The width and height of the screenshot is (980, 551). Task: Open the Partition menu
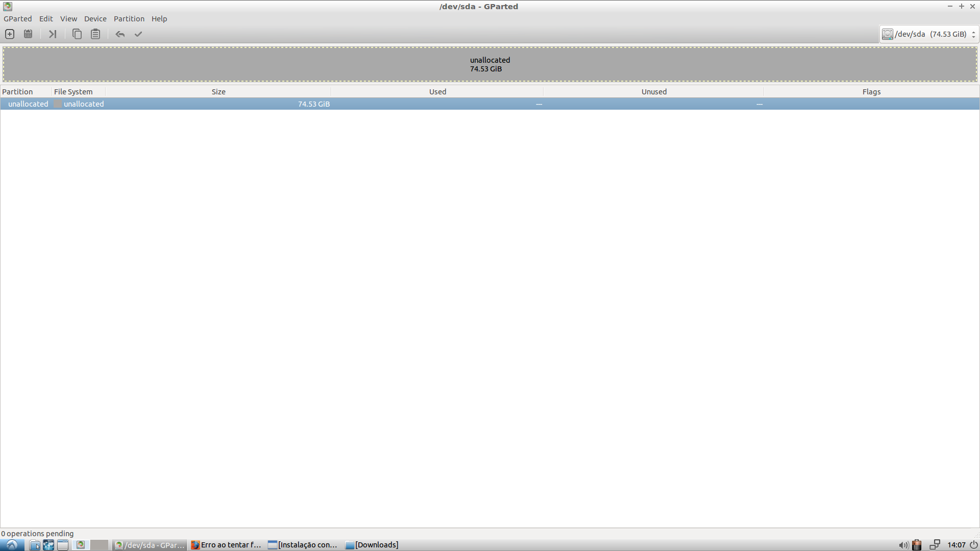[129, 19]
